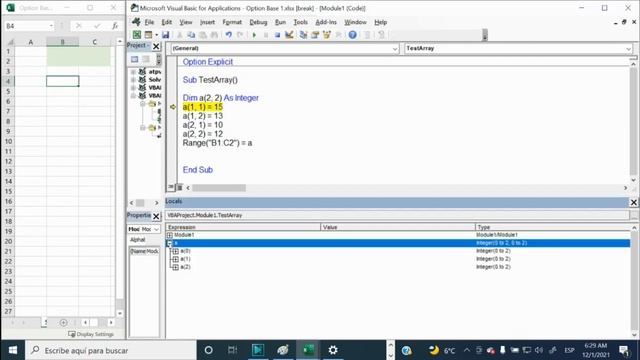Click the Paste toolbar icon

pos(202,35)
